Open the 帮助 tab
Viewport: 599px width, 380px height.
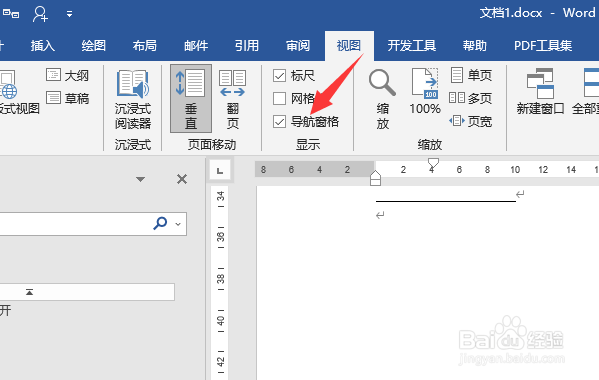pyautogui.click(x=475, y=46)
